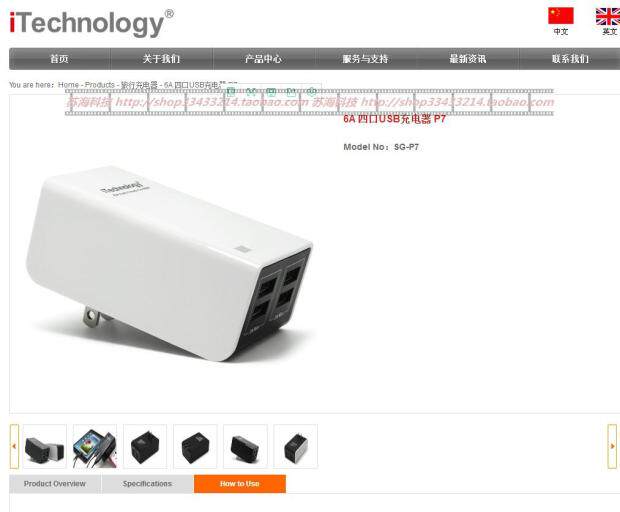Click the last green hover toolbar icon
The height and width of the screenshot is (512, 620).
point(312,92)
